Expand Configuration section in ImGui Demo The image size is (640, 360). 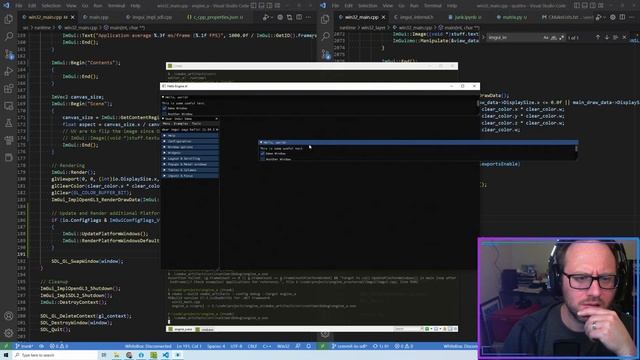coord(190,141)
